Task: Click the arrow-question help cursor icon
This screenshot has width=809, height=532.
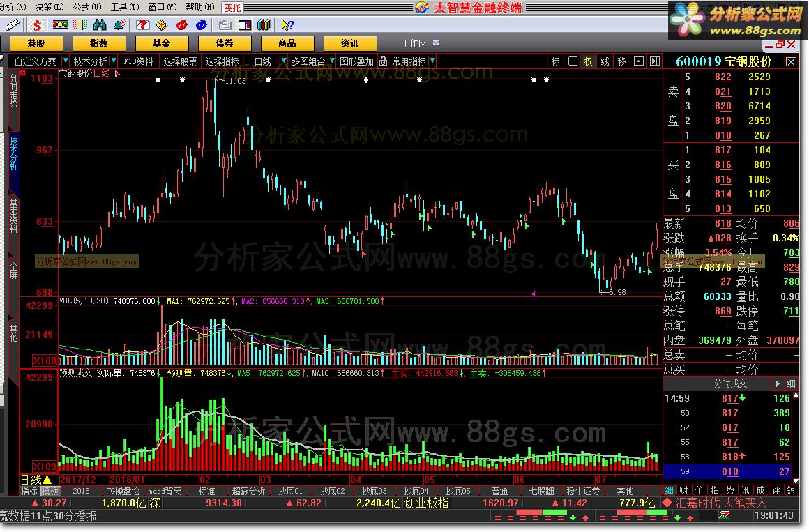Action: pyautogui.click(x=287, y=24)
